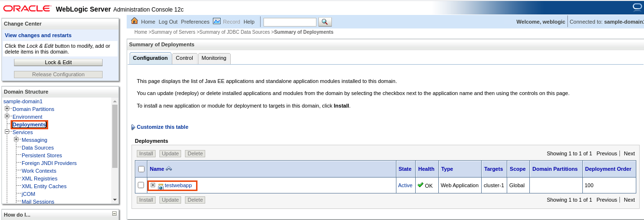Screen dimensions: 644x220
Task: Open the Configuration tab
Action: pos(150,58)
